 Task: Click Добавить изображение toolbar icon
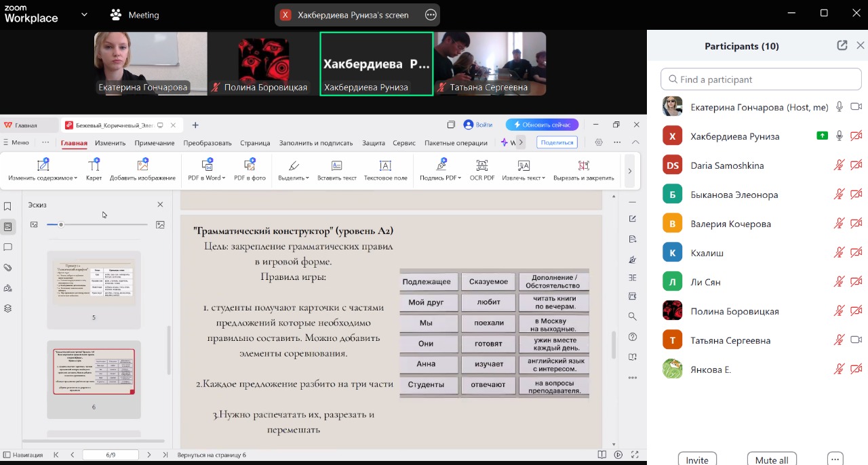pyautogui.click(x=142, y=166)
